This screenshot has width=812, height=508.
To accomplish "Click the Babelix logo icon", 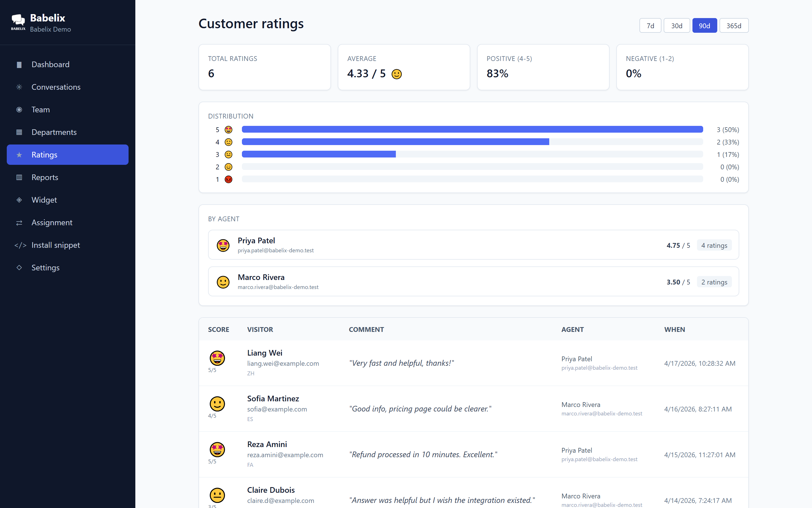I will 18,22.
